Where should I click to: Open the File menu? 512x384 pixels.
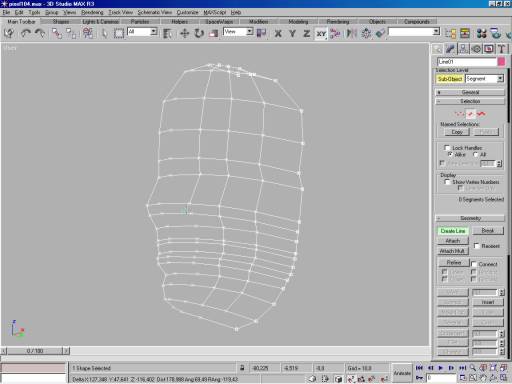(x=6, y=12)
